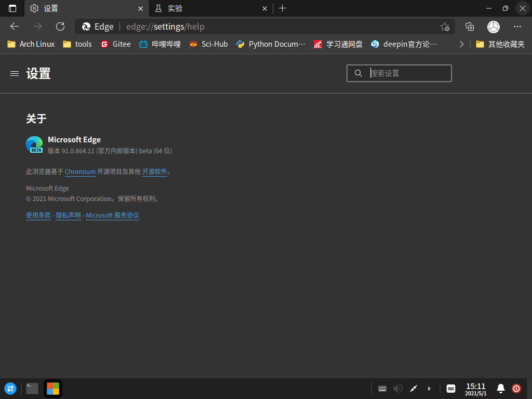Open the Gitee bookmark
This screenshot has height=399, width=532.
click(116, 44)
